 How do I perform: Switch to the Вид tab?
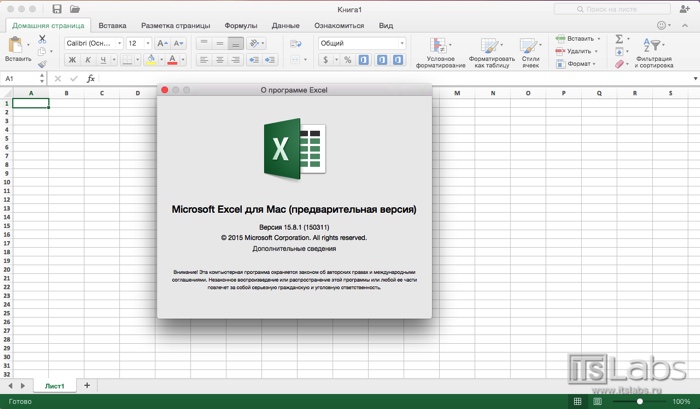[386, 25]
